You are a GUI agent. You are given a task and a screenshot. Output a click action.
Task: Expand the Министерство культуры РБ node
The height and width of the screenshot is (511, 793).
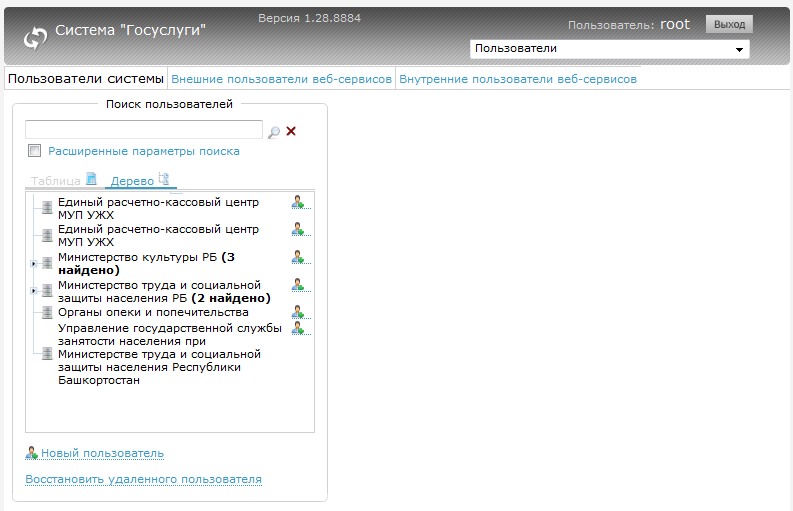tap(33, 264)
